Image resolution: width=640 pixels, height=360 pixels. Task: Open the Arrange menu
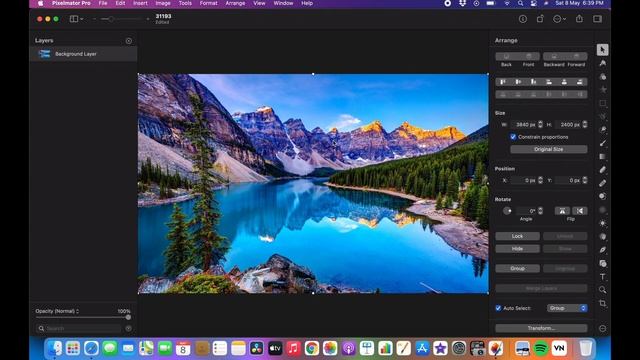pyautogui.click(x=235, y=3)
